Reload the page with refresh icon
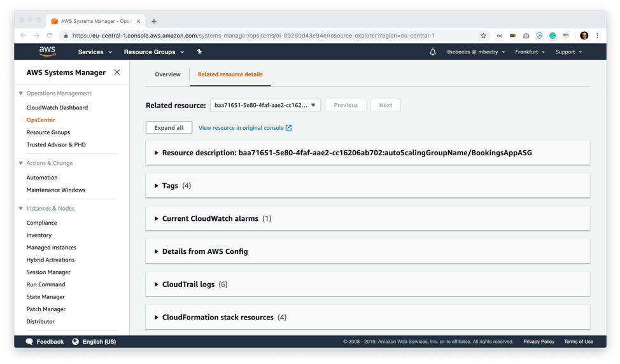Image resolution: width=620 pixels, height=364 pixels. (x=50, y=36)
